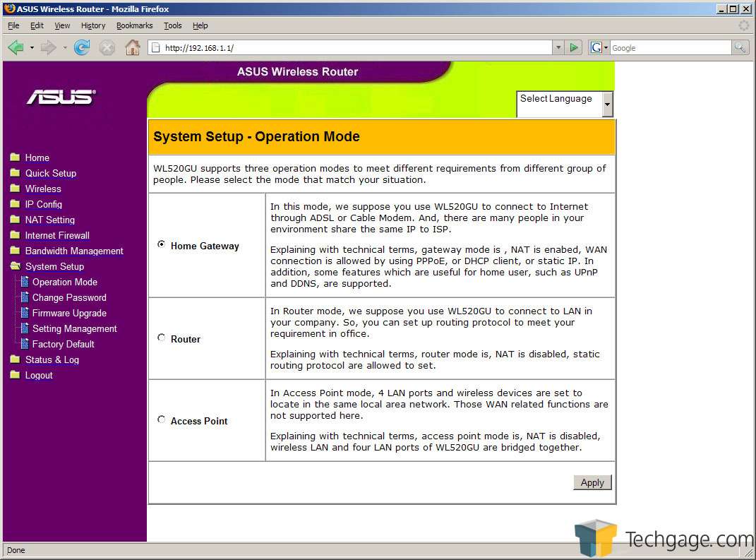
Task: Go to the browser Home icon
Action: pos(133,47)
